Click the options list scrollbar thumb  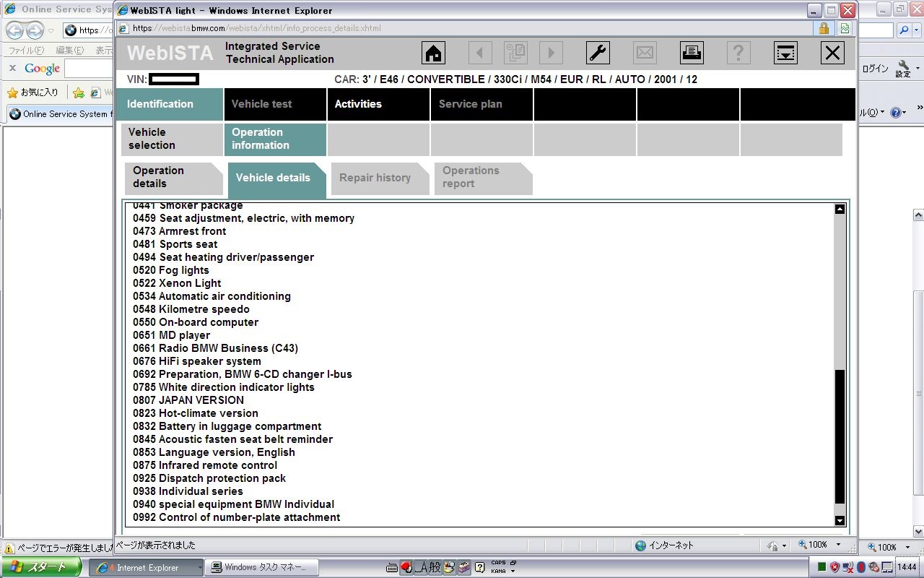840,436
